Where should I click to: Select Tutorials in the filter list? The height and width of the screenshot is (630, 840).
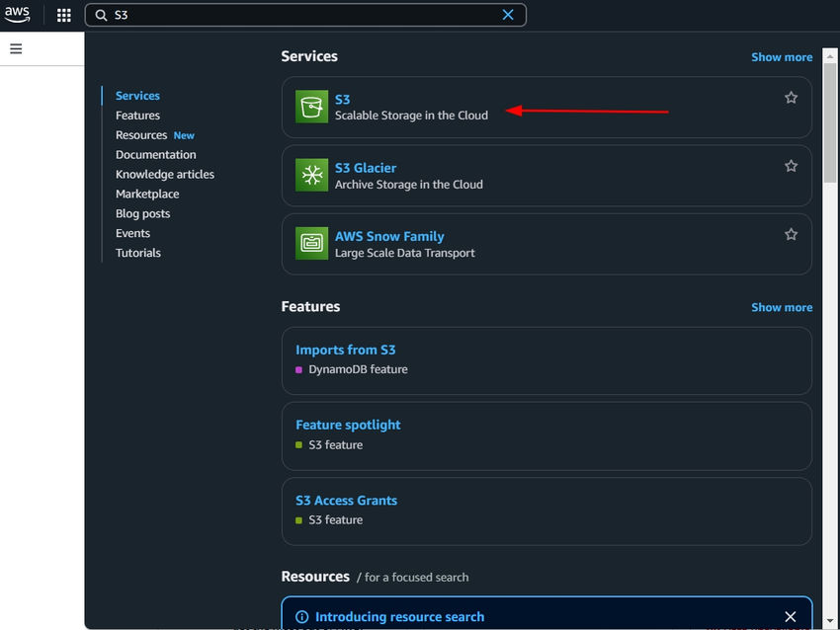pos(138,253)
